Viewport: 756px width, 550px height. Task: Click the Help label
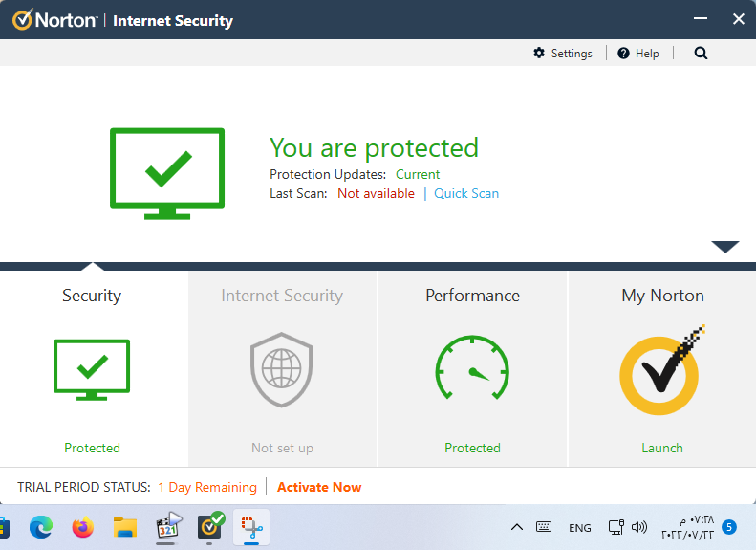coord(647,53)
